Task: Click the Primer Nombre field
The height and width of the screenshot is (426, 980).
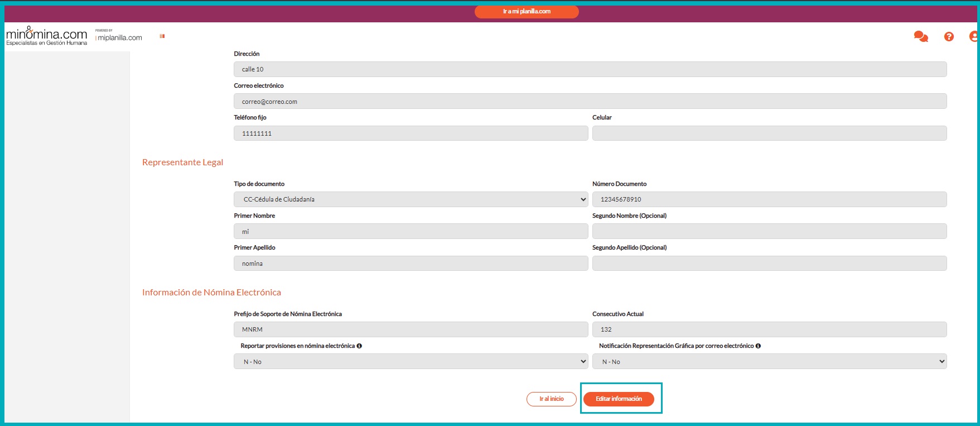Action: click(411, 231)
